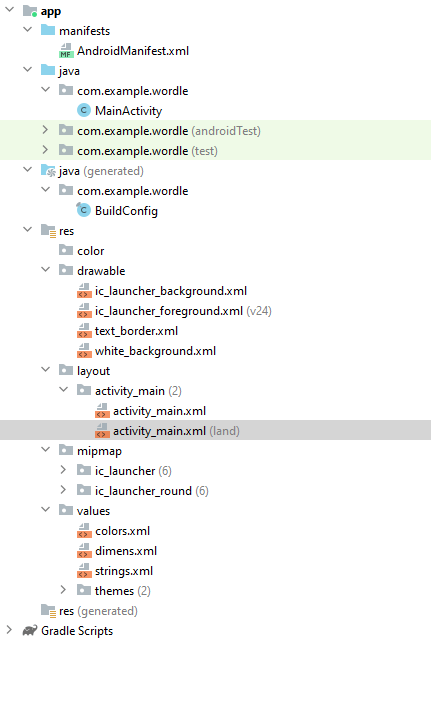Select text_border.xml
This screenshot has width=431, height=716.
[x=137, y=331]
